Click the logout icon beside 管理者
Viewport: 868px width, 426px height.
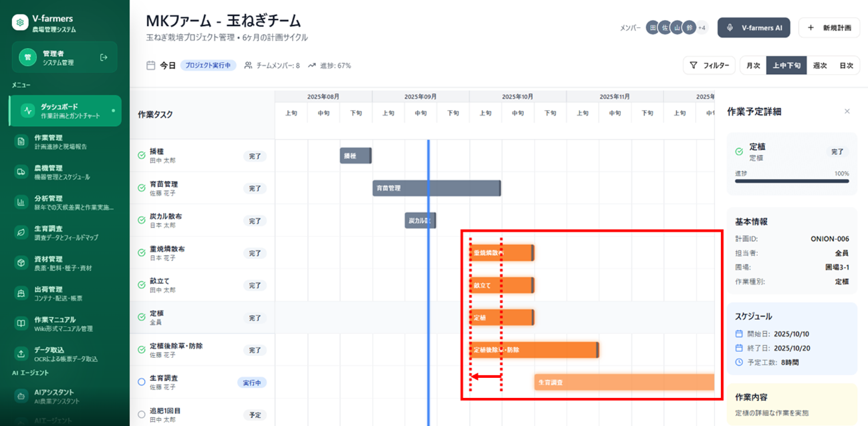pyautogui.click(x=104, y=57)
